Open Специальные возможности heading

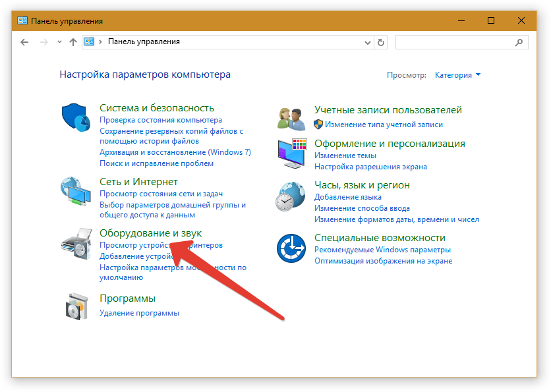point(380,238)
